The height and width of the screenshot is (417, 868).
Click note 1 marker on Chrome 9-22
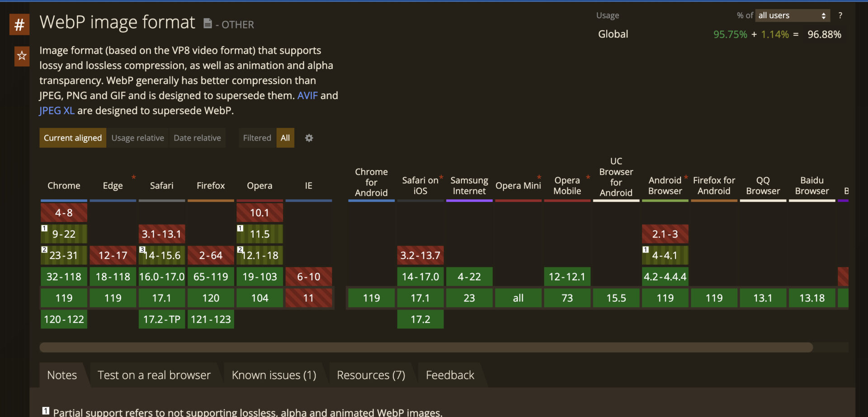pos(44,229)
